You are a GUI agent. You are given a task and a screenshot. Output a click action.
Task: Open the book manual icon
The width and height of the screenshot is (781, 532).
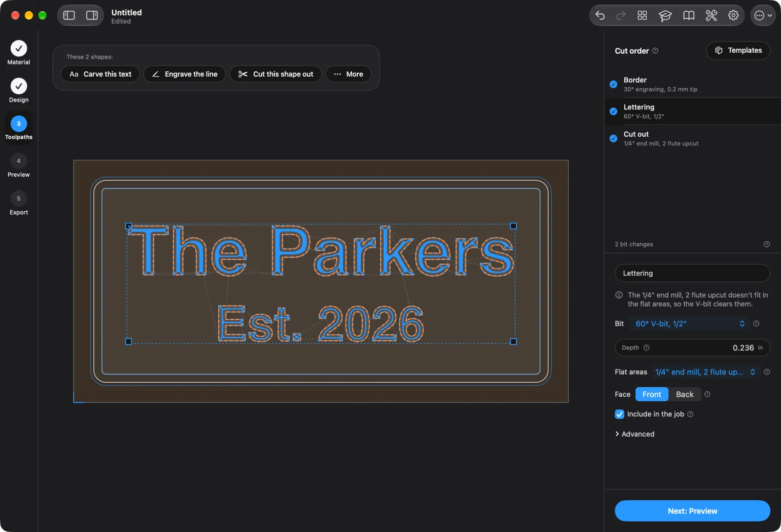click(x=689, y=16)
